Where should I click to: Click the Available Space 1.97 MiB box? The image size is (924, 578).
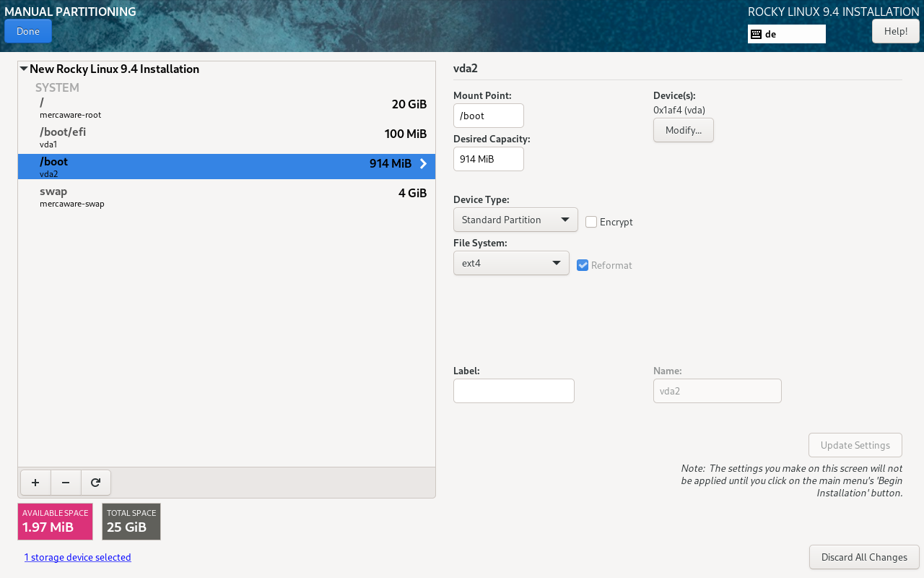click(x=56, y=522)
